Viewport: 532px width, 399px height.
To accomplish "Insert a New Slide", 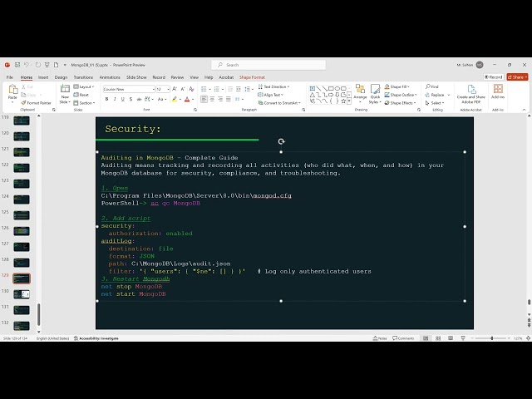I will click(65, 94).
